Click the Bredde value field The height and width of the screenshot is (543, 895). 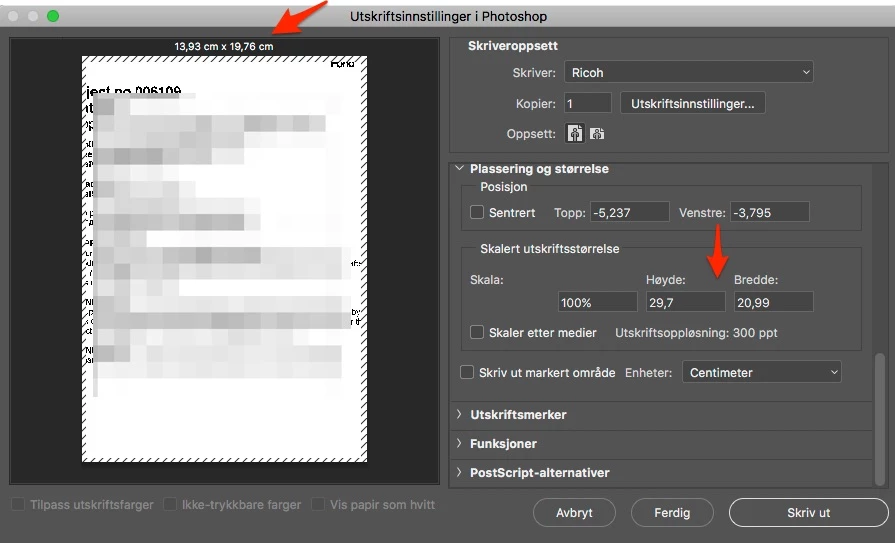click(773, 302)
